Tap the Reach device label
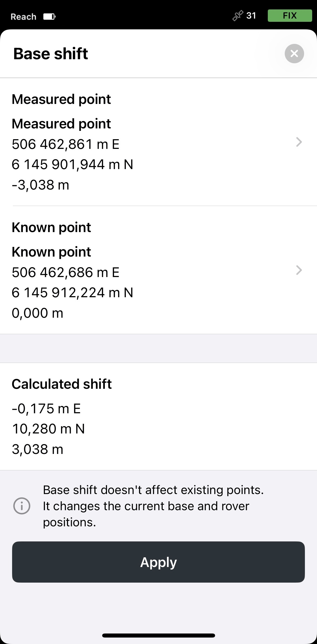The image size is (317, 644). 23,17
